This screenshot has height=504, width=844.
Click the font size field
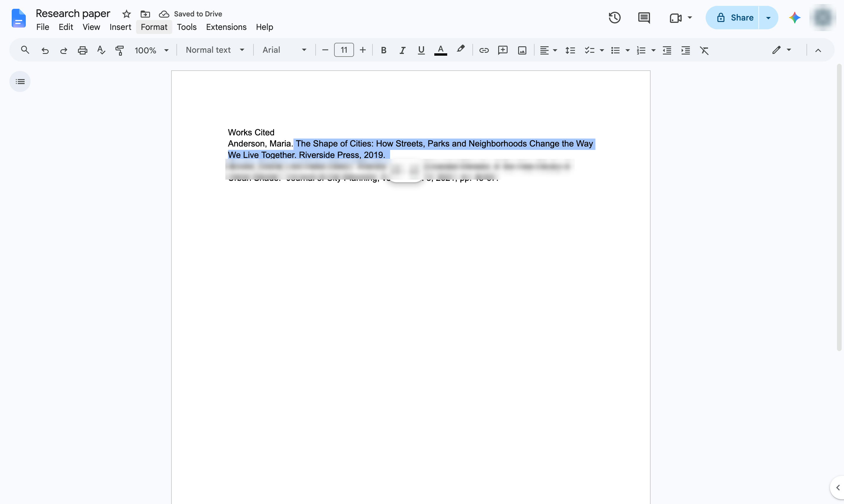click(344, 50)
